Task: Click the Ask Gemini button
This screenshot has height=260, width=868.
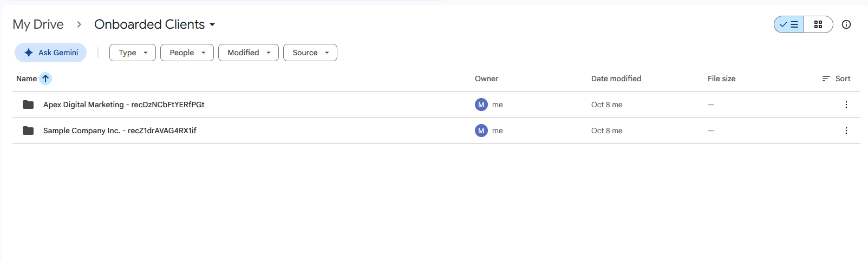Action: click(x=51, y=53)
